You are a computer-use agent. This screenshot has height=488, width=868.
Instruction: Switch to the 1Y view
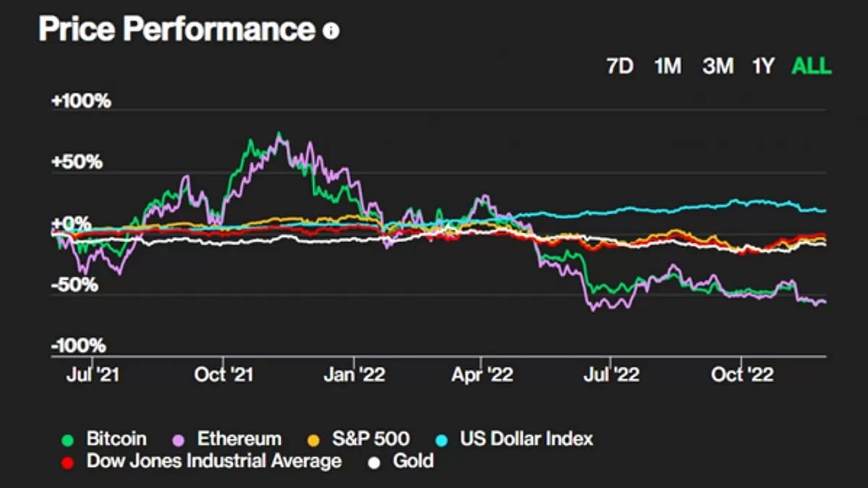[x=764, y=67]
